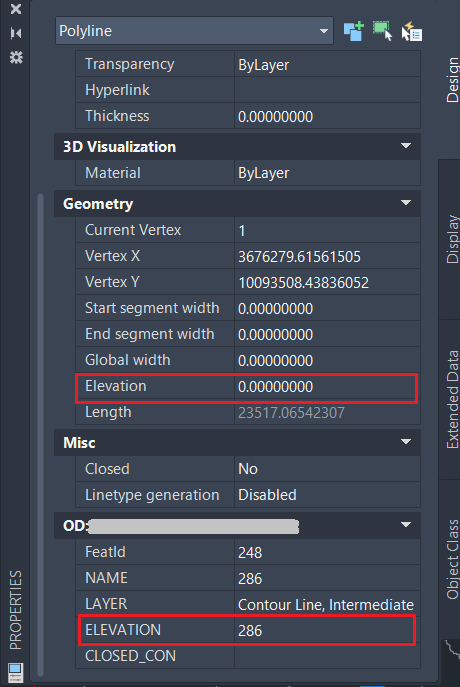
Task: Select the FeatId value 248
Action: click(327, 552)
